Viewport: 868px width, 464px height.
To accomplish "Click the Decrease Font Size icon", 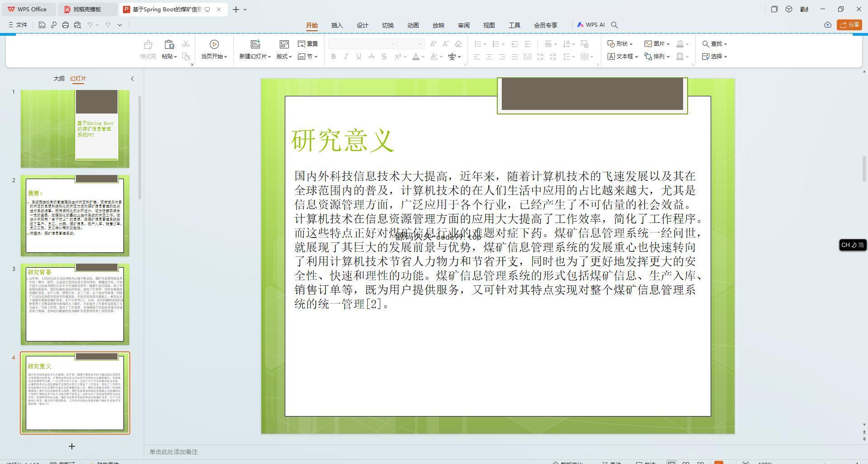I will [x=446, y=44].
